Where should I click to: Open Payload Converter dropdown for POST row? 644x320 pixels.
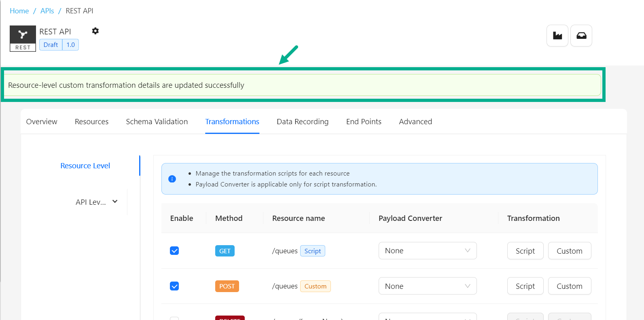pos(427,286)
